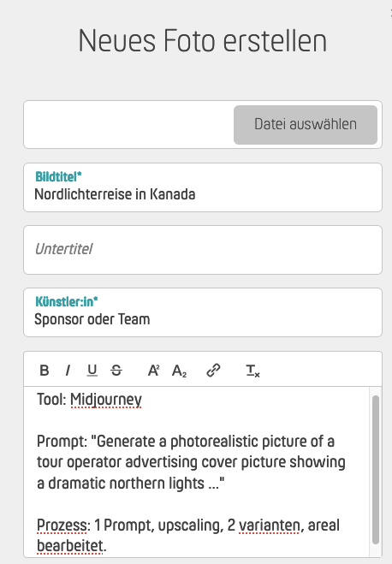Screen dimensions: 392x564
Task: Toggle bold formatting in the editor
Action: tap(45, 370)
